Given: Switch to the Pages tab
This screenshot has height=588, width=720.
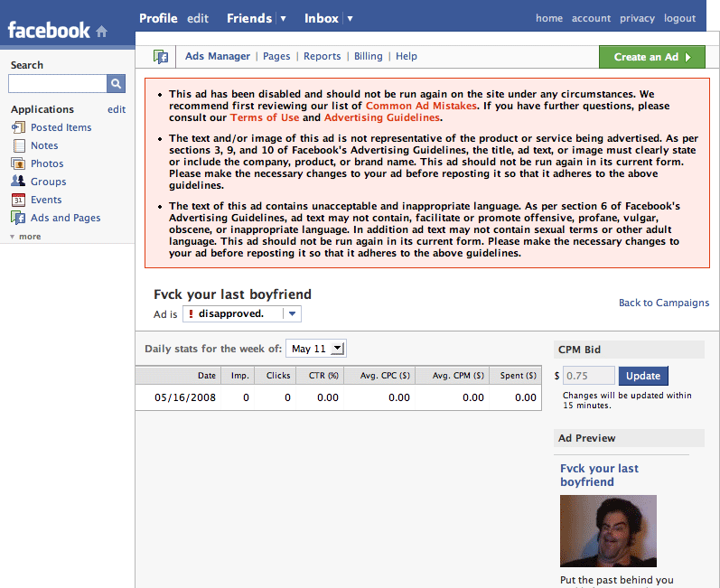Looking at the screenshot, I should [x=276, y=56].
